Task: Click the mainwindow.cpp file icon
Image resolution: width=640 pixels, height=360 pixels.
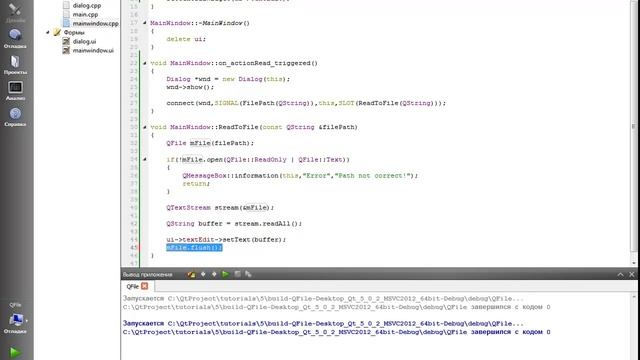Action: pyautogui.click(x=66, y=23)
